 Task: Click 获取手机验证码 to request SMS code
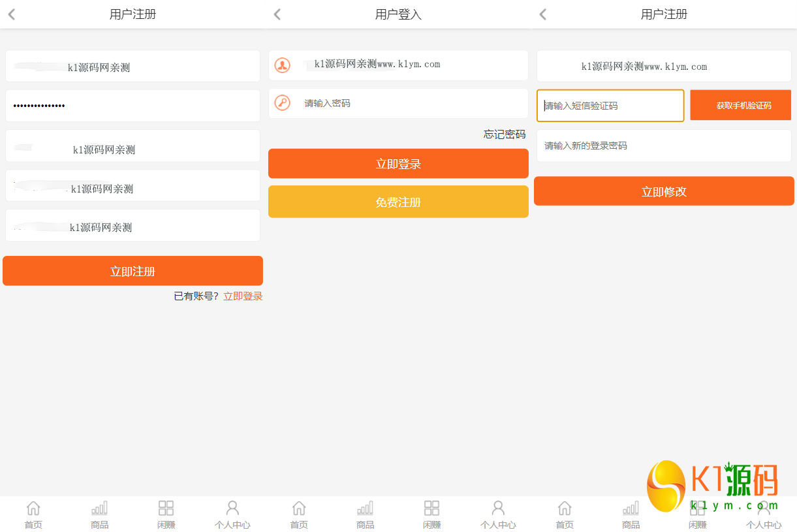pos(743,105)
